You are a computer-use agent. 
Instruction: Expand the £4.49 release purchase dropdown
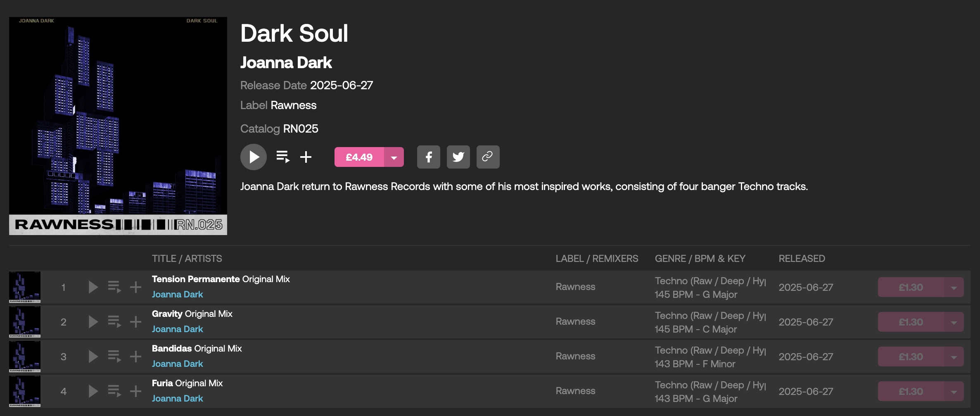pos(394,157)
